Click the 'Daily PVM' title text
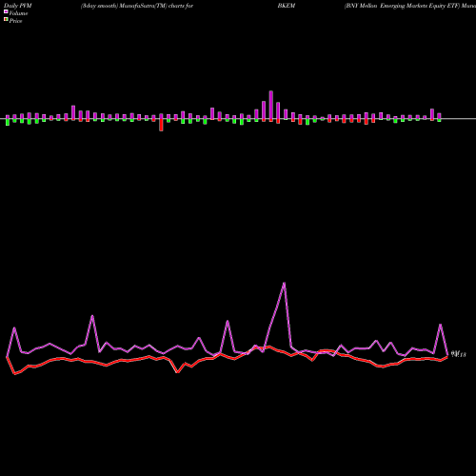The width and height of the screenshot is (476, 476). [x=18, y=6]
